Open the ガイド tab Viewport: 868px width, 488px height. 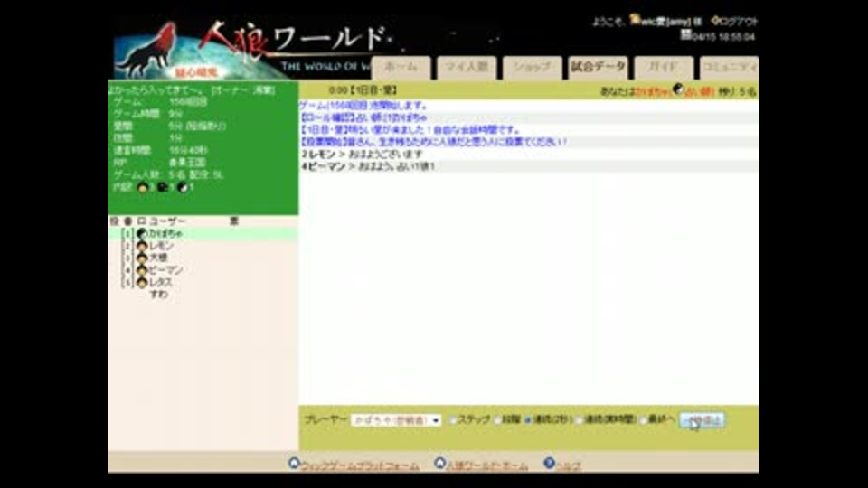pyautogui.click(x=663, y=68)
